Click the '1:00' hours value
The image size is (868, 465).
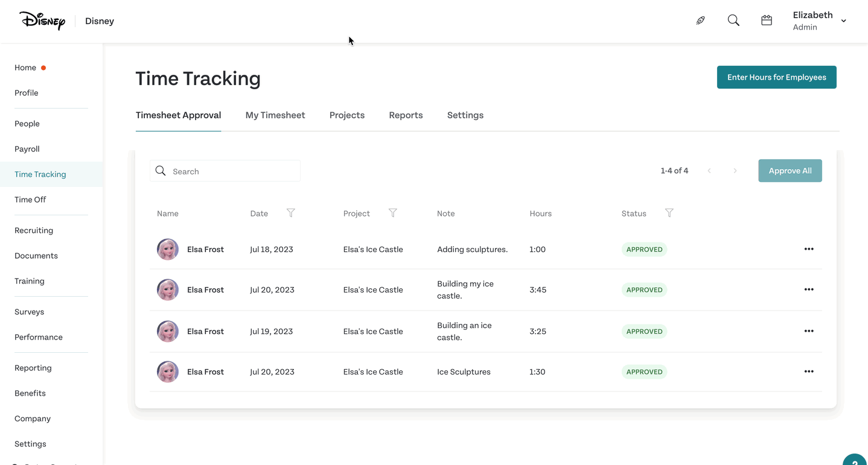(x=538, y=249)
